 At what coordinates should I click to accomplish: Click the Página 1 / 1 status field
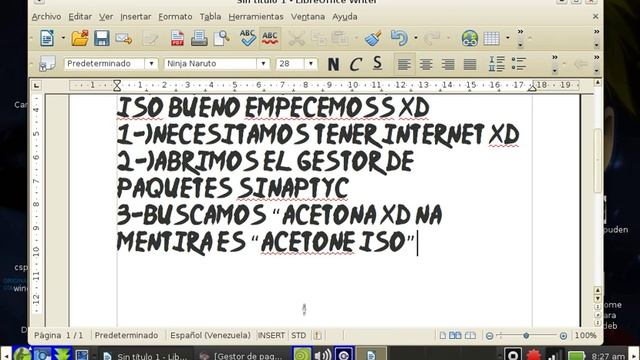(x=58, y=336)
